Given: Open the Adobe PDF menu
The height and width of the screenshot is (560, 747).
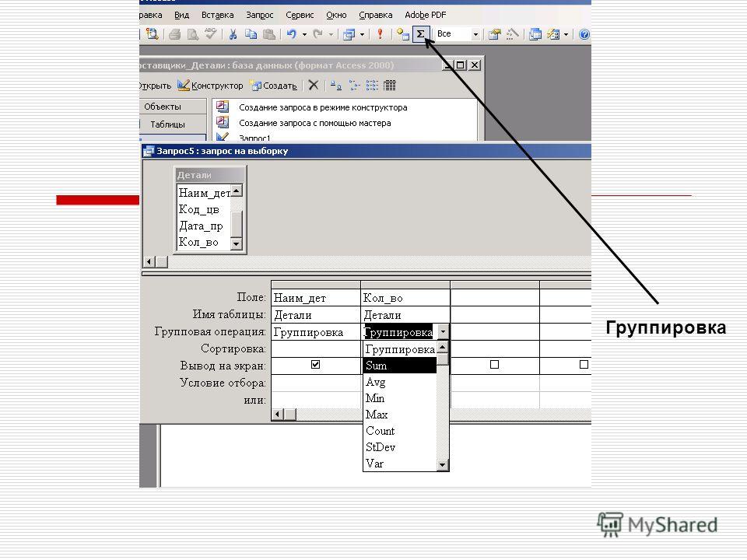Looking at the screenshot, I should coord(426,15).
